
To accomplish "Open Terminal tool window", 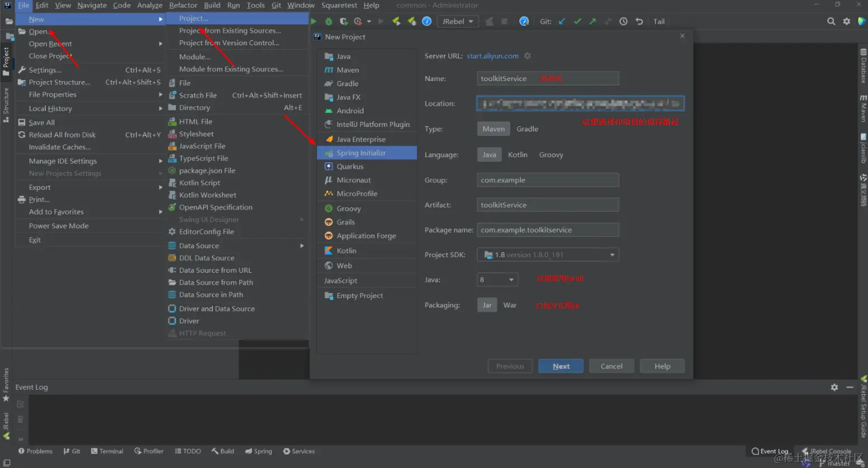I will (107, 451).
